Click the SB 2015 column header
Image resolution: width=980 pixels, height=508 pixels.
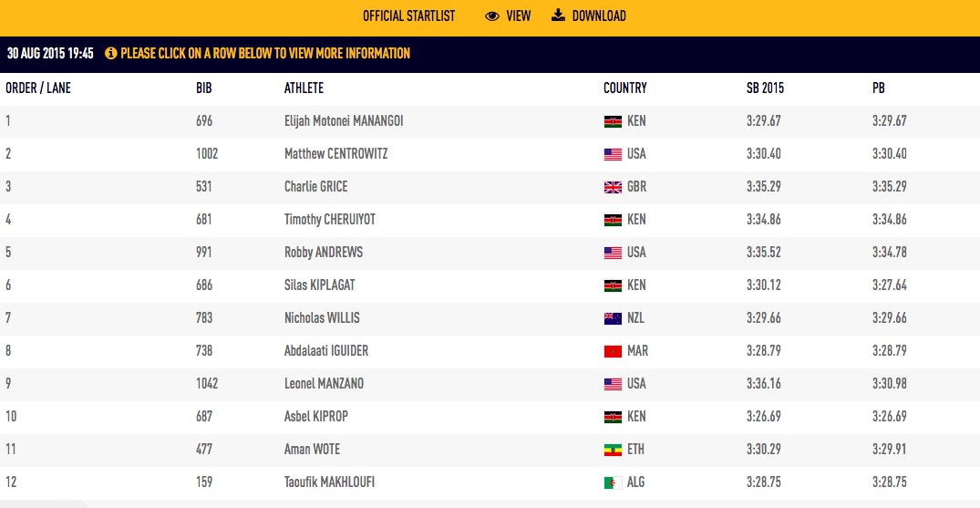(x=765, y=88)
